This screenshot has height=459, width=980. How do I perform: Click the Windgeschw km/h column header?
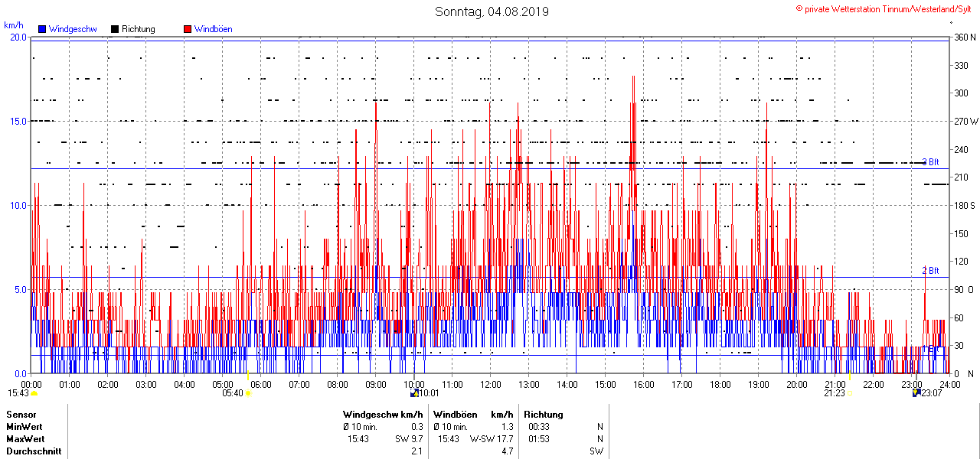point(383,415)
